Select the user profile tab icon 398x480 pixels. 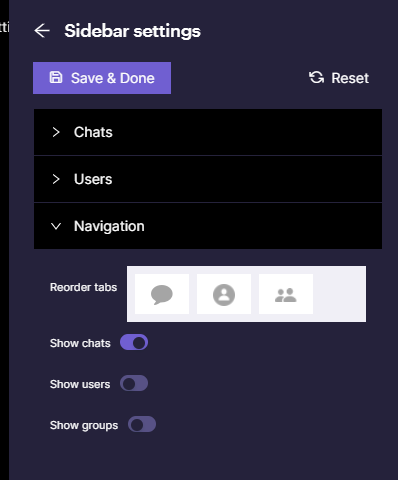tap(224, 294)
